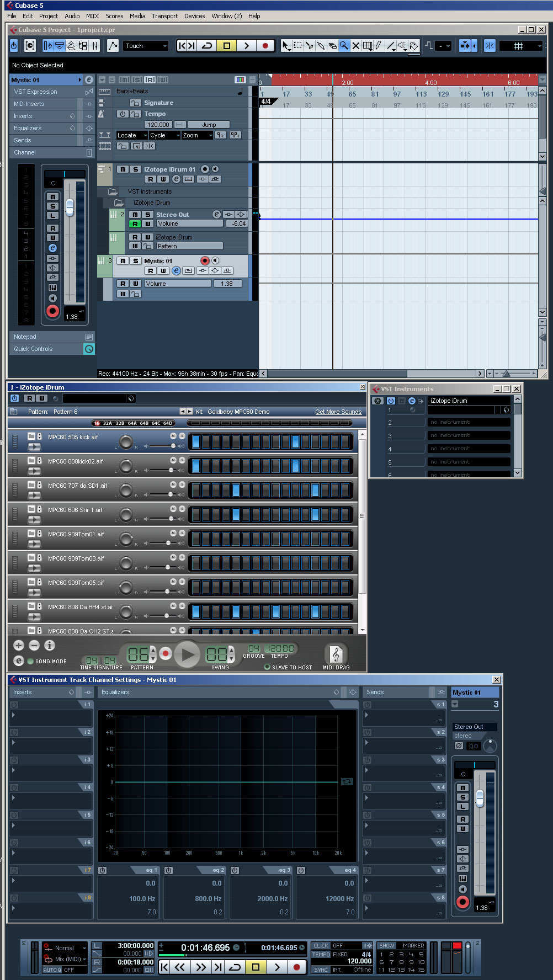This screenshot has width=553, height=980.
Task: Solo the Mystic 01 track
Action: 135,261
